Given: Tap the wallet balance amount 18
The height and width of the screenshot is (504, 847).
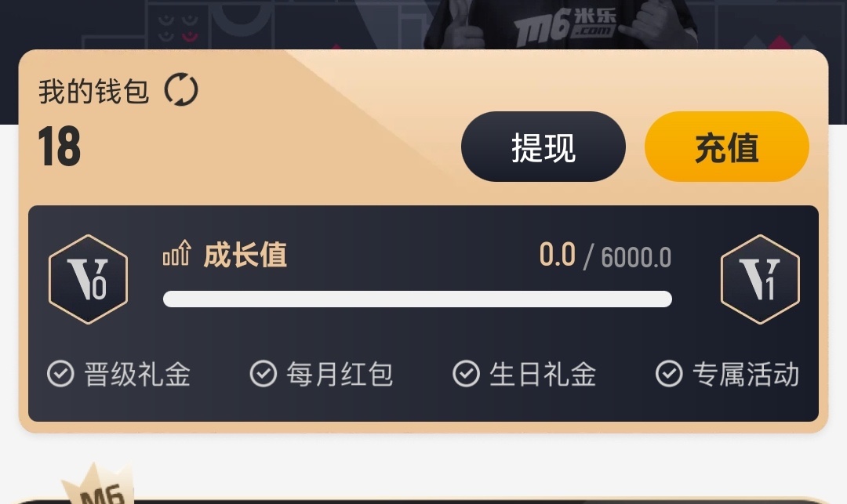Looking at the screenshot, I should 60,147.
